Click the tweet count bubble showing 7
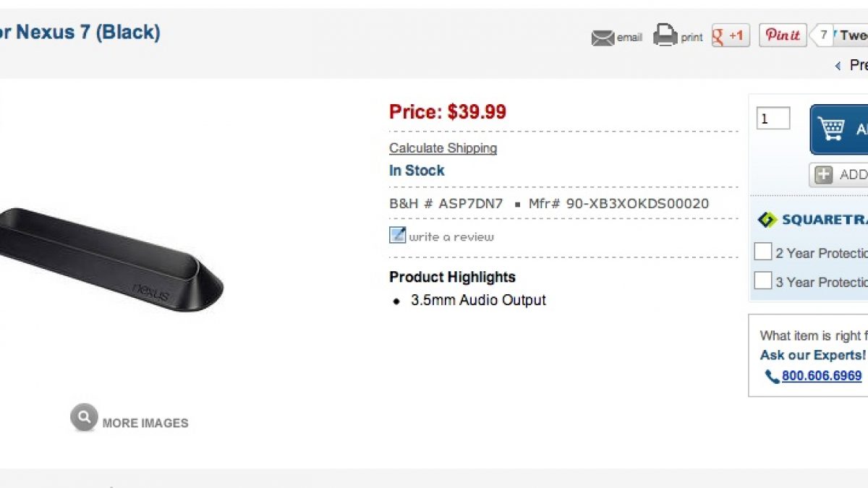868x488 pixels. pyautogui.click(x=823, y=35)
